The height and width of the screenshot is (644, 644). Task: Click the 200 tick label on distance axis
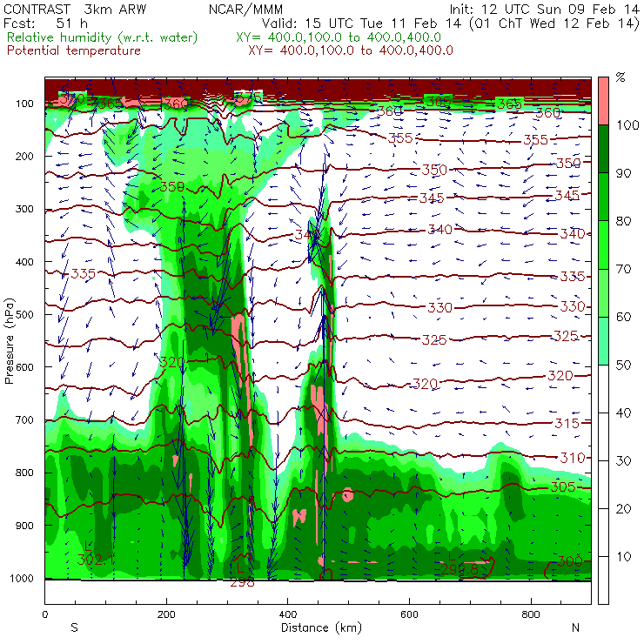coord(166,614)
